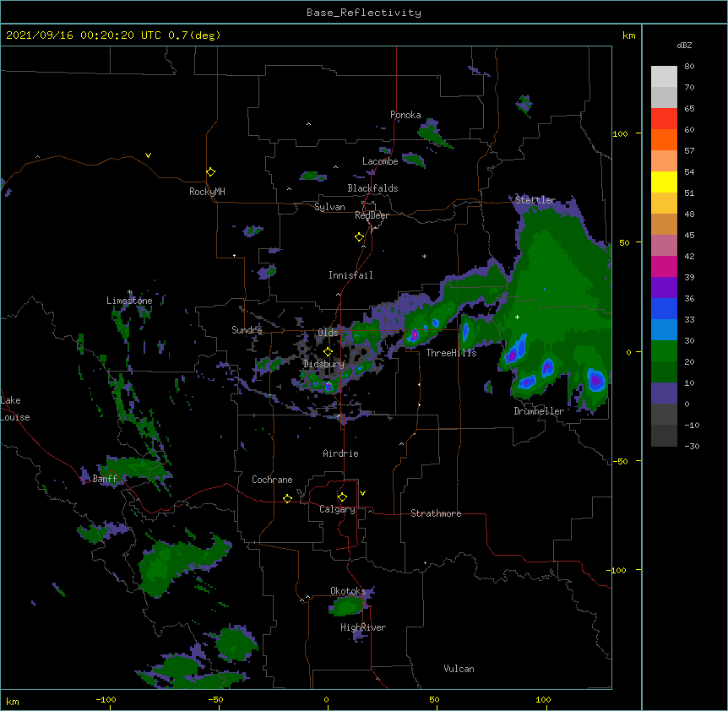Screen dimensions: 728x711
Task: Click the Vulcan label
Action: (459, 669)
